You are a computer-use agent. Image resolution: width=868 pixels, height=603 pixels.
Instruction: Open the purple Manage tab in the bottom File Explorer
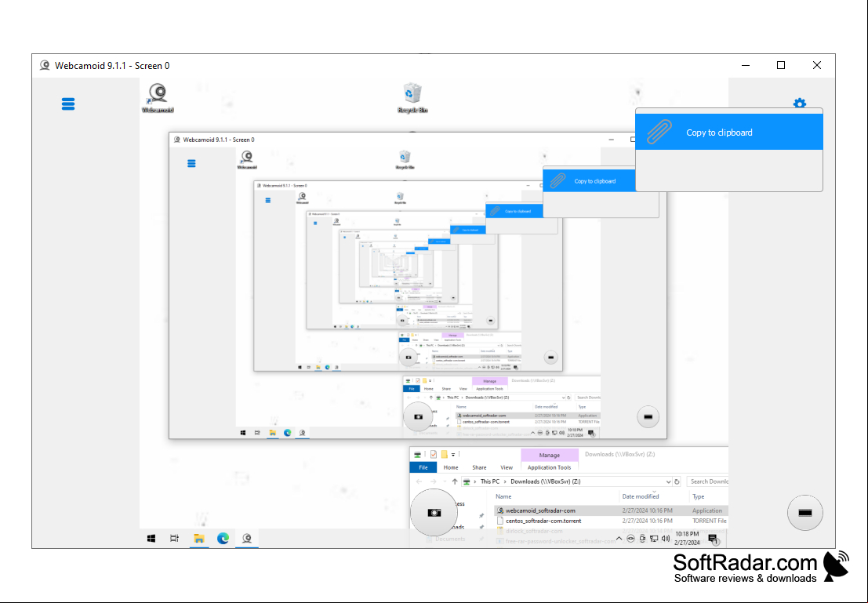tap(549, 455)
